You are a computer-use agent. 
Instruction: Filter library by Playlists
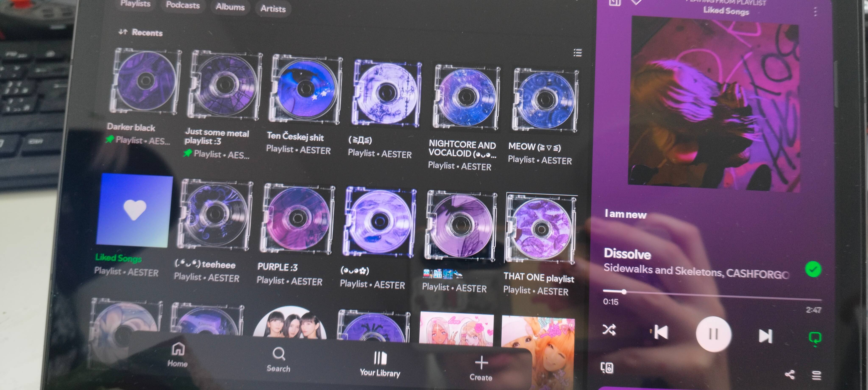(135, 4)
